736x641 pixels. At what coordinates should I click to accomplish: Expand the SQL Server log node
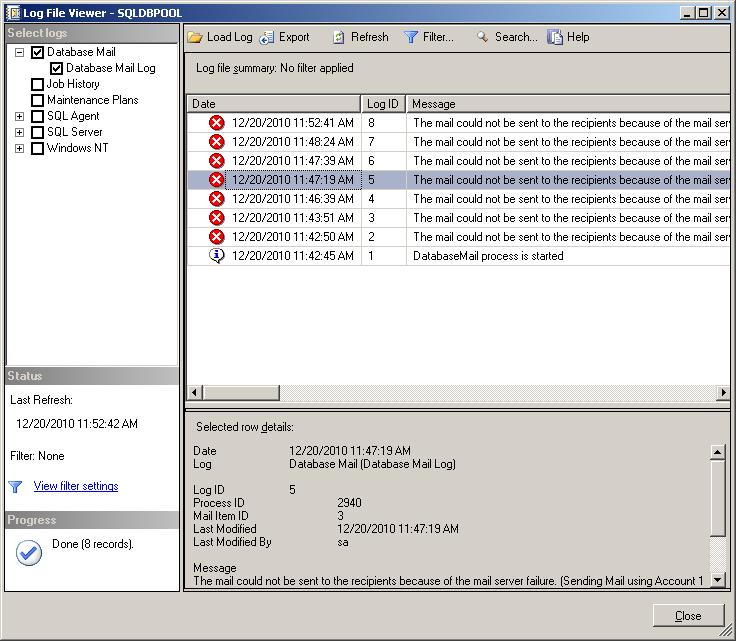click(20, 132)
